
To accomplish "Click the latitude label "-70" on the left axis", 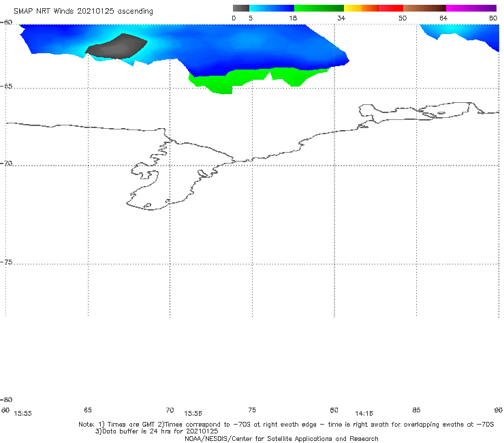I will (x=6, y=164).
